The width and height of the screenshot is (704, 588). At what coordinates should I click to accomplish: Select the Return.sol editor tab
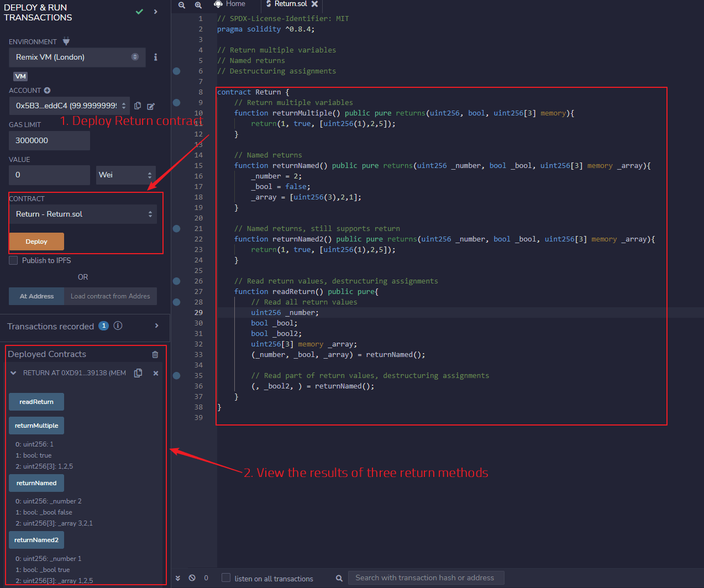pos(290,4)
